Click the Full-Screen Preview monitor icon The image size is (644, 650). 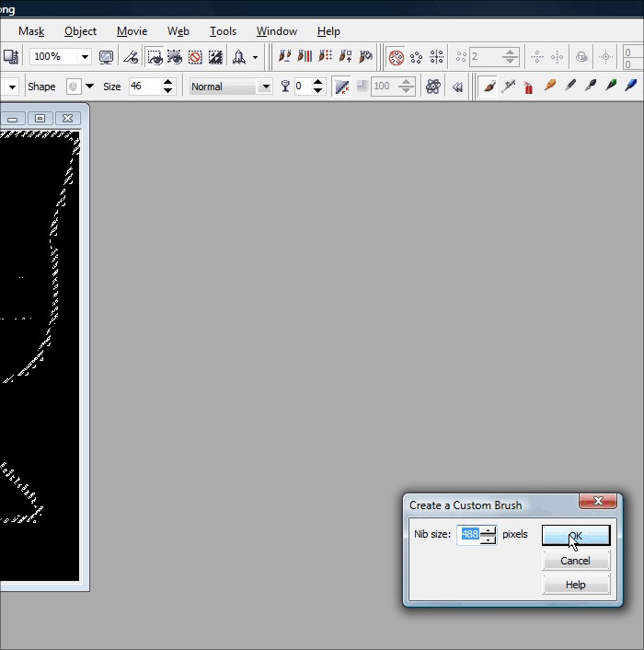107,57
